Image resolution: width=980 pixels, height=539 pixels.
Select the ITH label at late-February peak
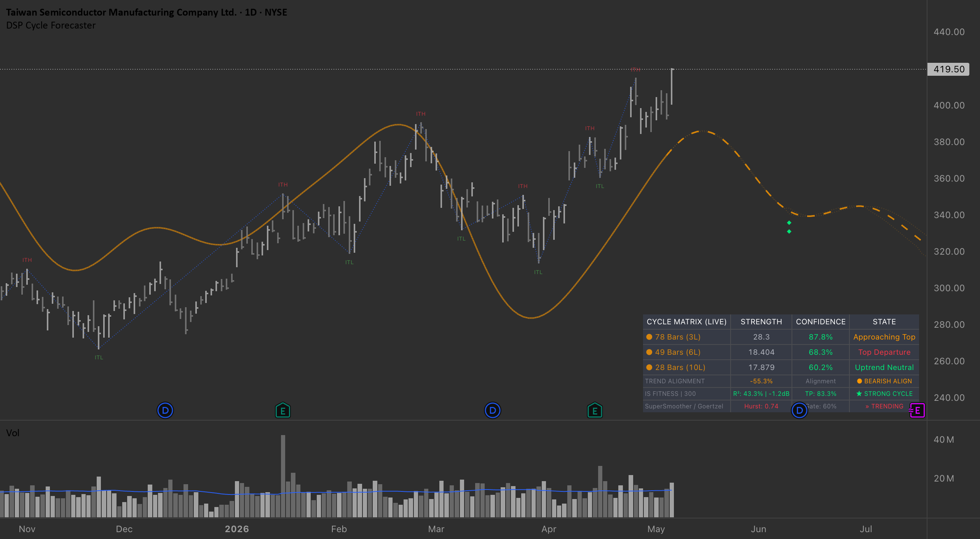[421, 114]
